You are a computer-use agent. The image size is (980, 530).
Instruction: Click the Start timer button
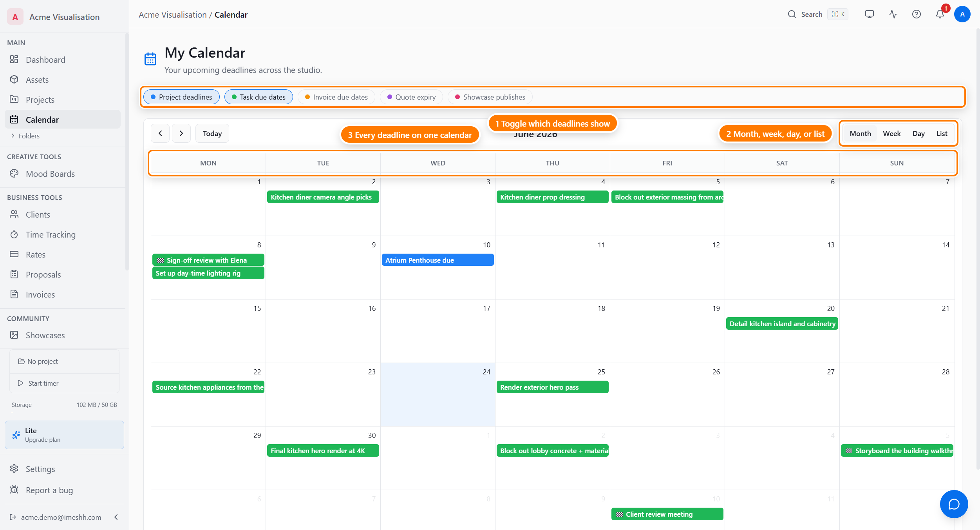tap(64, 383)
